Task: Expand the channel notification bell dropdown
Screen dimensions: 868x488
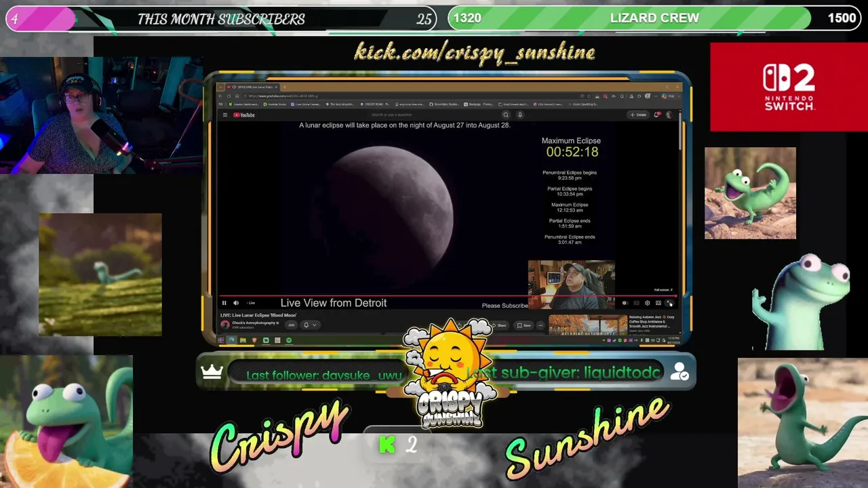Action: click(x=310, y=325)
